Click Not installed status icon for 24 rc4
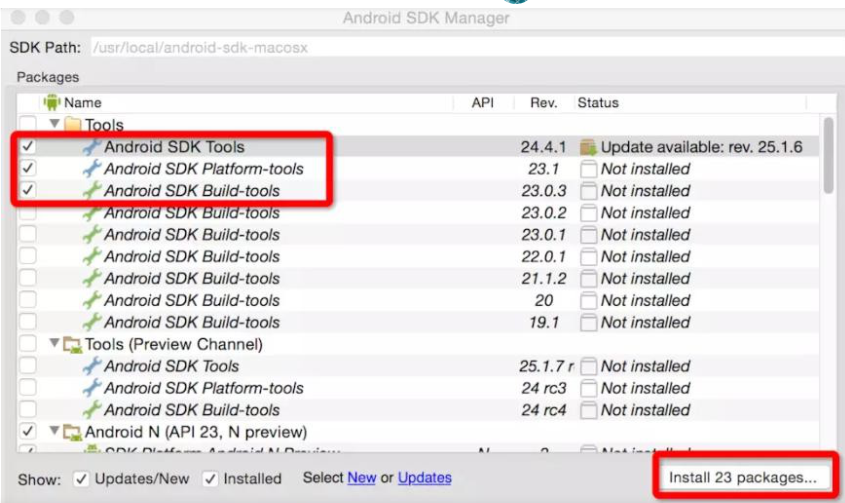The image size is (845, 503). point(588,410)
